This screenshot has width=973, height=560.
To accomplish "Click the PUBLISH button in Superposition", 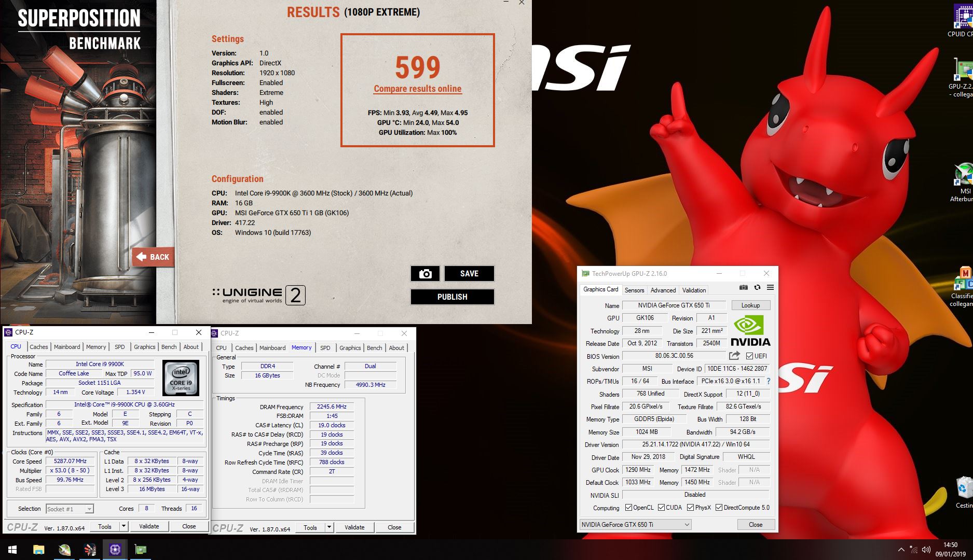I will pos(453,297).
